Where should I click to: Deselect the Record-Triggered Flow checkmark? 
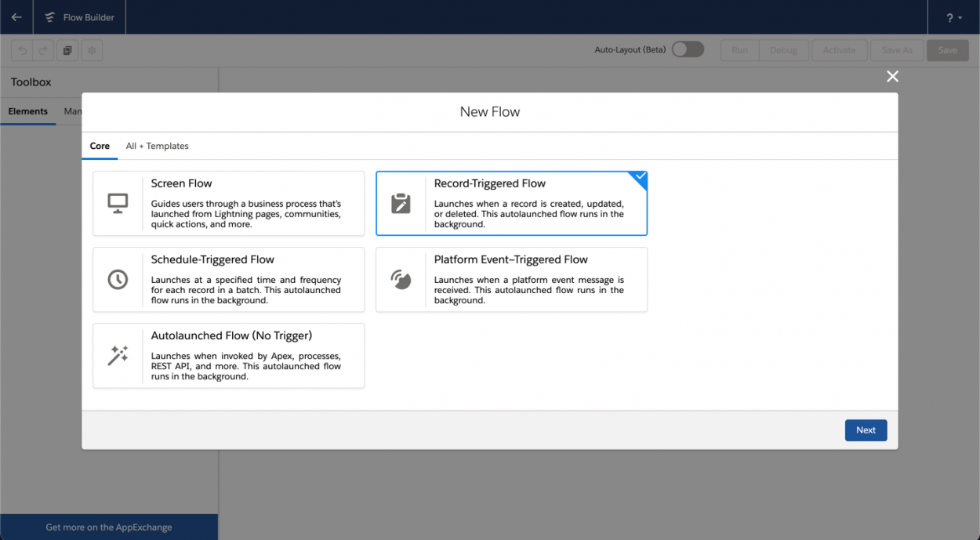pyautogui.click(x=640, y=178)
